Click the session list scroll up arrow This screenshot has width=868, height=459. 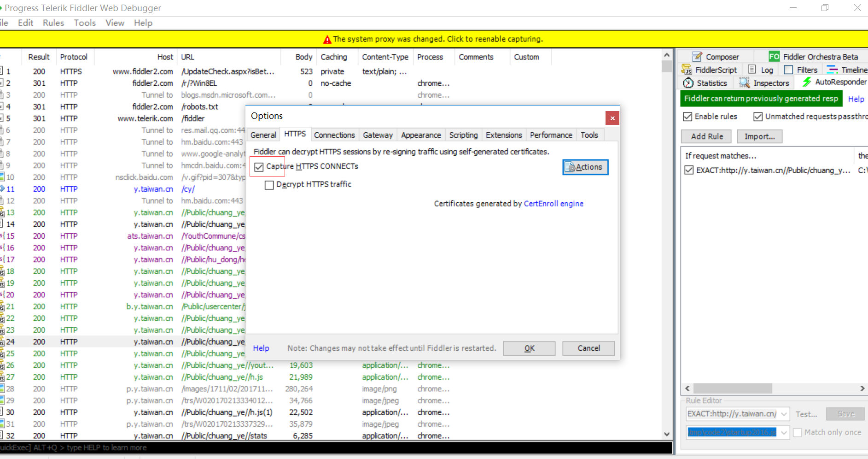[667, 55]
